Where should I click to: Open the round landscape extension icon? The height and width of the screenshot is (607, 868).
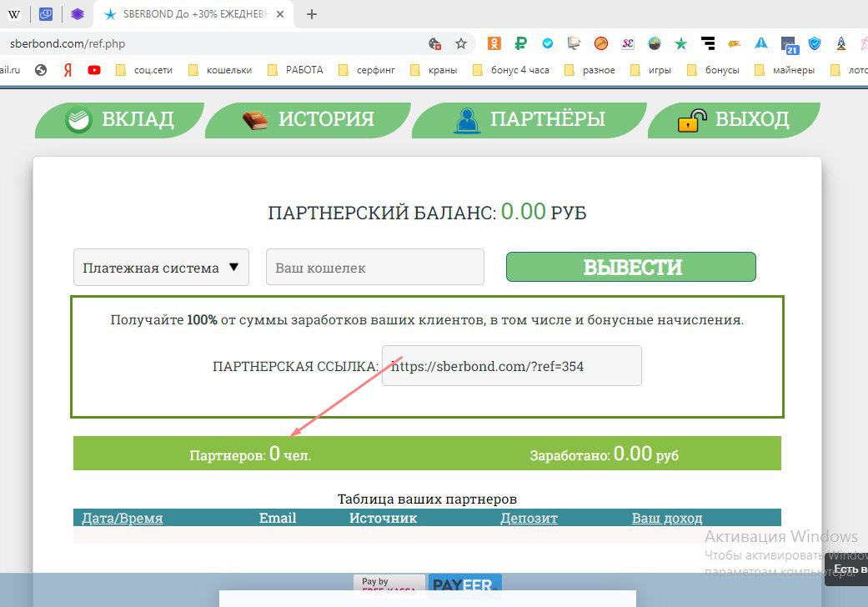click(655, 43)
